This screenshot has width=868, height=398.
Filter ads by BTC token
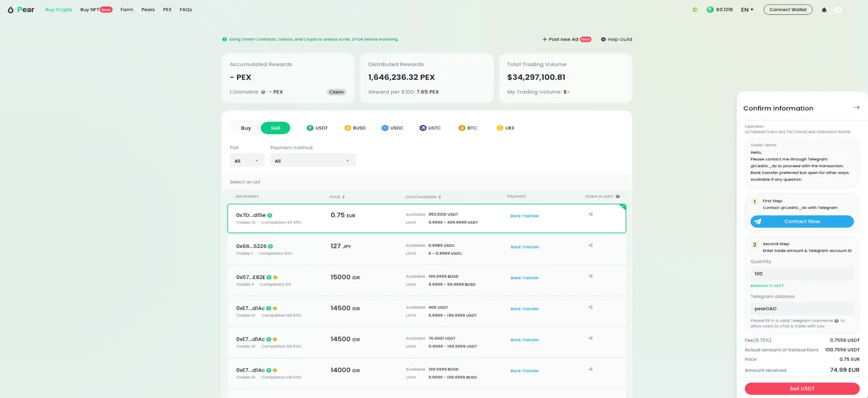(467, 128)
